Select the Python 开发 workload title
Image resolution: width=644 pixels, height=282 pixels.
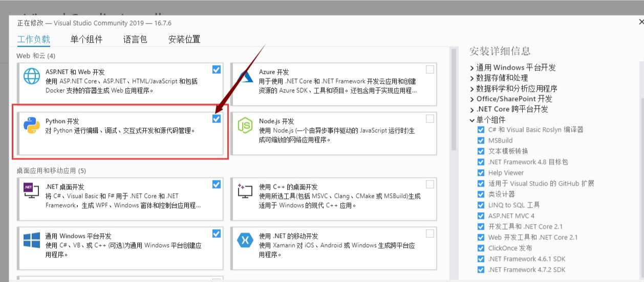(x=62, y=122)
